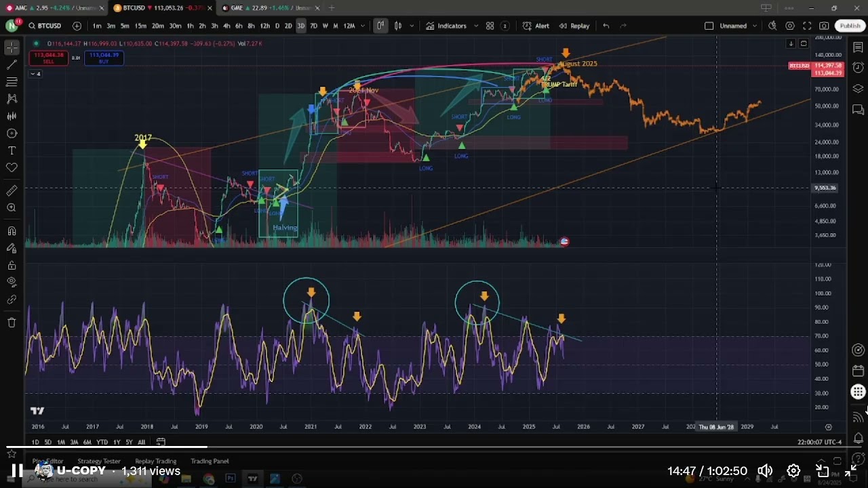The width and height of the screenshot is (868, 488).
Task: Click the bars chart style icon
Action: coord(380,26)
